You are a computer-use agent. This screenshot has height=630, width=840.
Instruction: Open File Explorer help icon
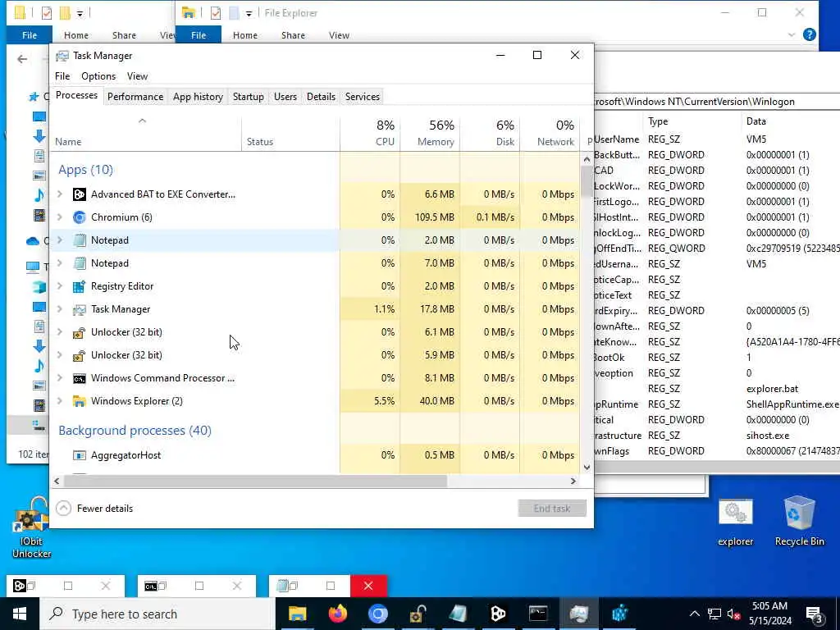[x=809, y=34]
